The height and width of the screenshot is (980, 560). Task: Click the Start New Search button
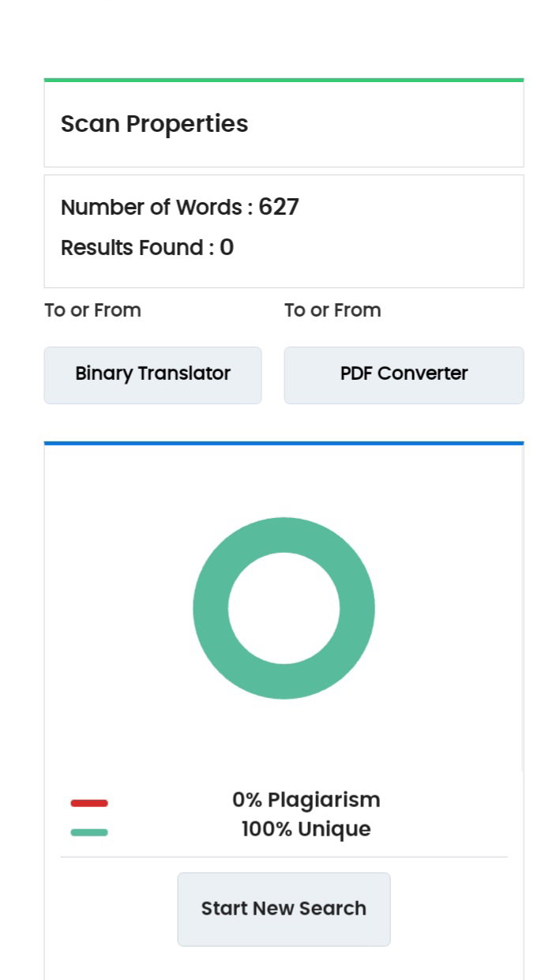click(x=284, y=909)
